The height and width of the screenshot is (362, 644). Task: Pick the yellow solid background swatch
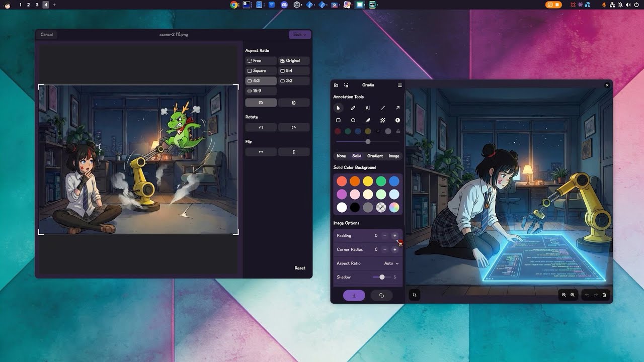point(368,181)
